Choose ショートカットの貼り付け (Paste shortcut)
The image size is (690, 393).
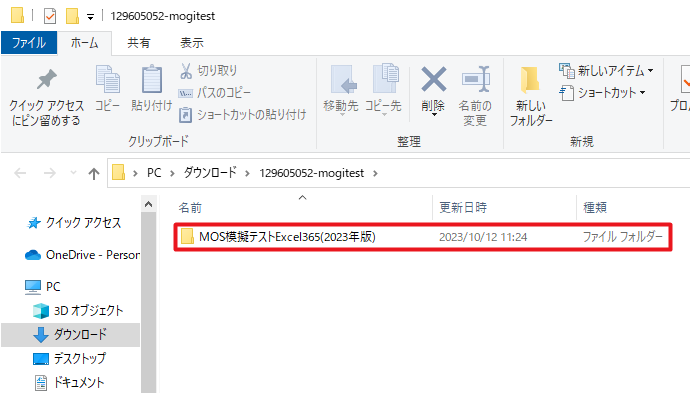point(242,115)
